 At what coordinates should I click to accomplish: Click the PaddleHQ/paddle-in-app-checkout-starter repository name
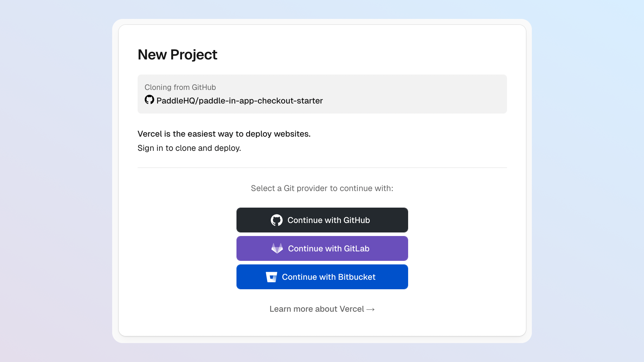click(x=239, y=101)
